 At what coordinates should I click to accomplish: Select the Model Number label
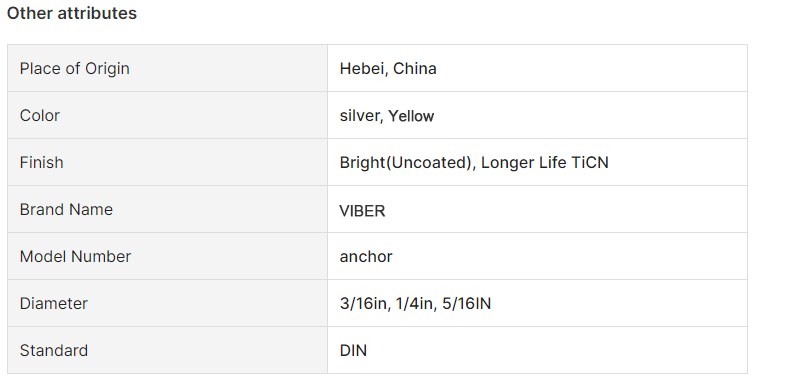[x=76, y=256]
